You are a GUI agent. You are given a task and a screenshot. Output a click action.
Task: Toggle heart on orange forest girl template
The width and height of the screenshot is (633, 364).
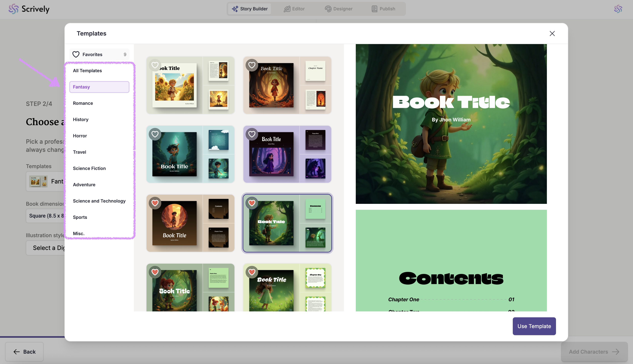[x=252, y=65]
